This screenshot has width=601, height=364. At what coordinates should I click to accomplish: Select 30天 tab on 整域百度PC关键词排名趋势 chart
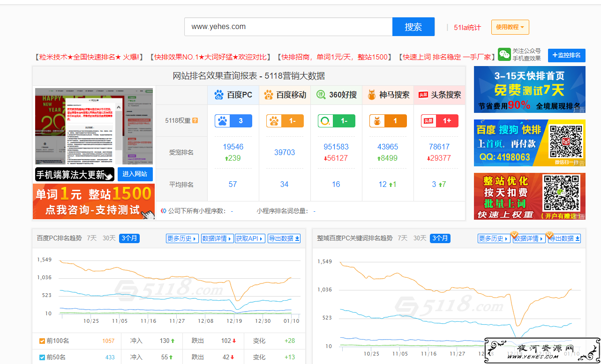point(420,238)
